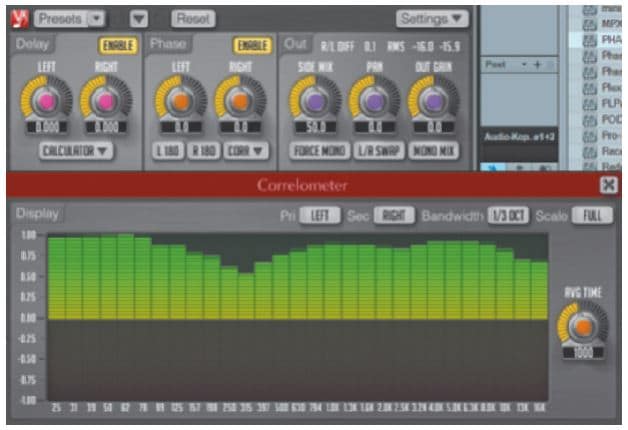Select the Pro- plugin entry in browser
The width and height of the screenshot is (628, 430).
coord(595,136)
